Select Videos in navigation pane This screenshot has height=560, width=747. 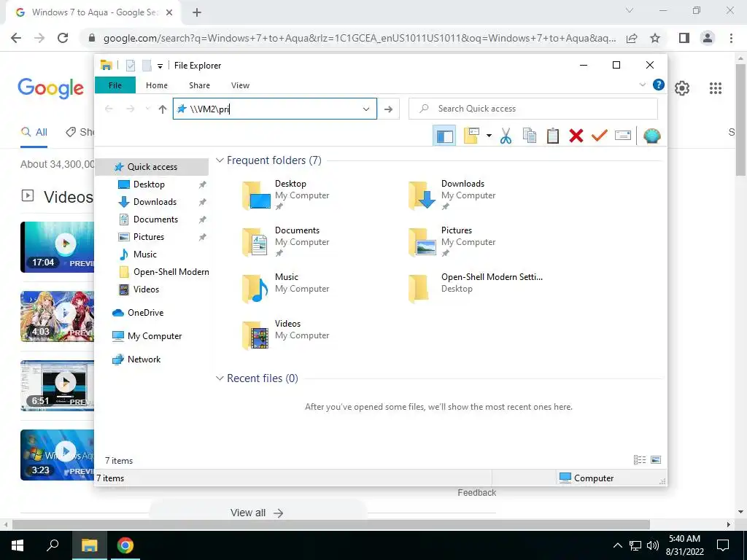pos(146,289)
